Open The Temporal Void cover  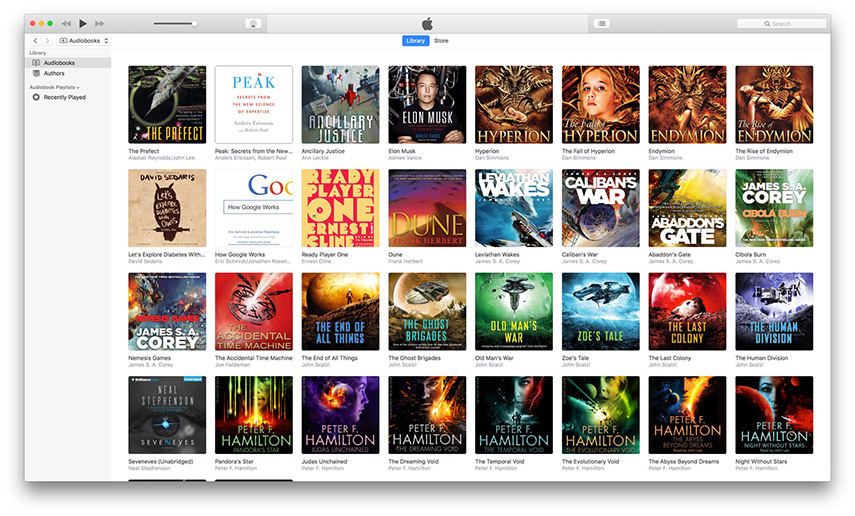(x=514, y=415)
